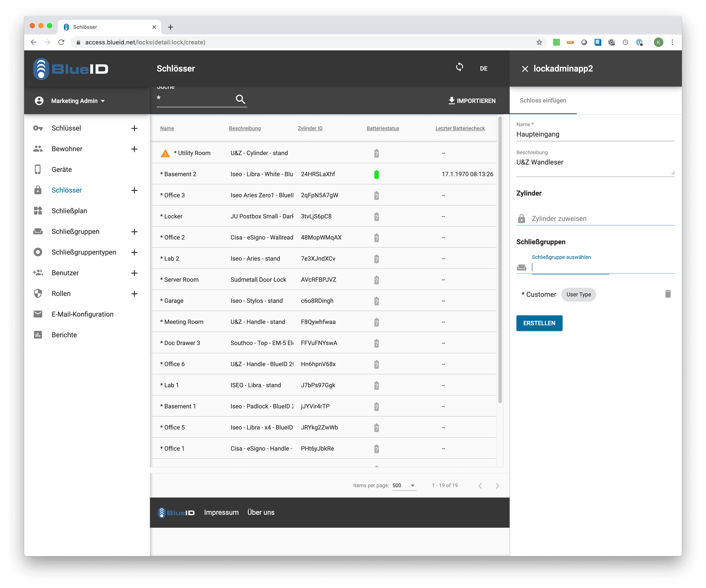
Task: Click the Schließgruppe auswählen input
Action: (x=603, y=267)
